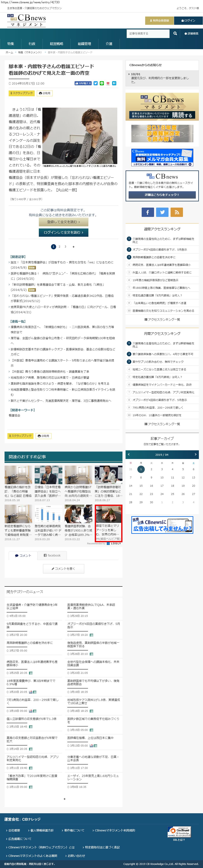Screen dimensions: 203x868
Task: Switch to the facebook comments tab
Action: (52, 555)
